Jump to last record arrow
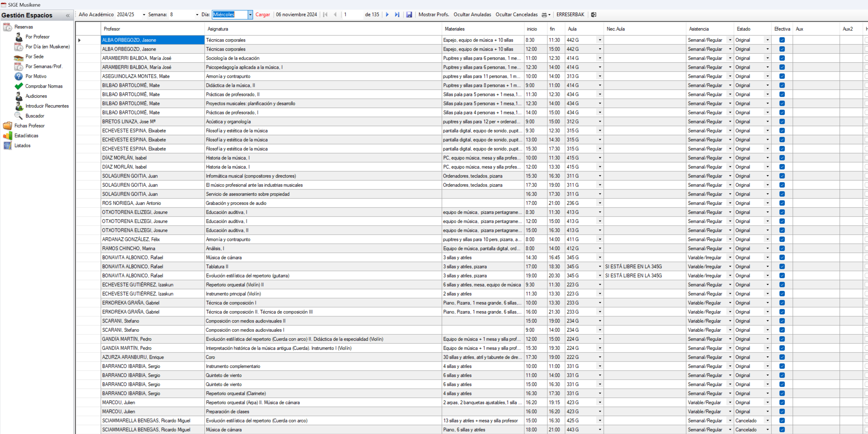868x434 pixels. pos(397,15)
